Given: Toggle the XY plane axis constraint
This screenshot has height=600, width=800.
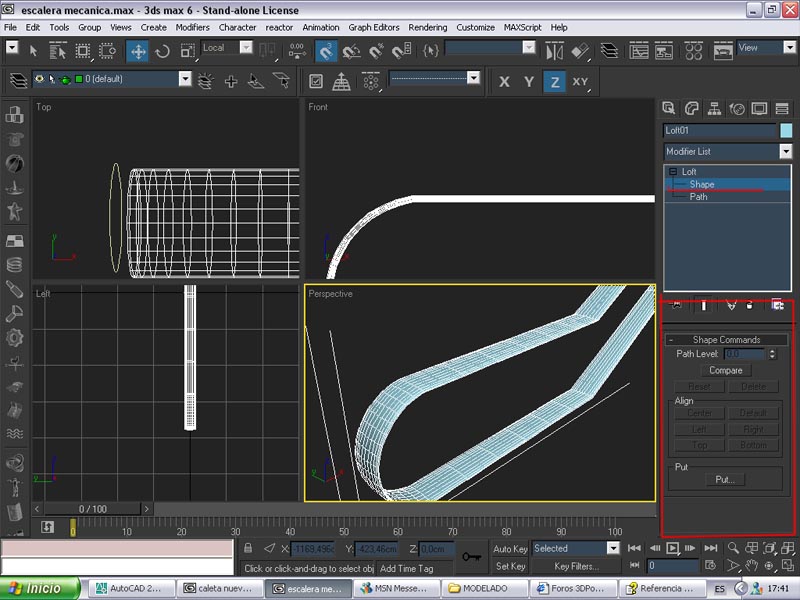Looking at the screenshot, I should [x=580, y=82].
